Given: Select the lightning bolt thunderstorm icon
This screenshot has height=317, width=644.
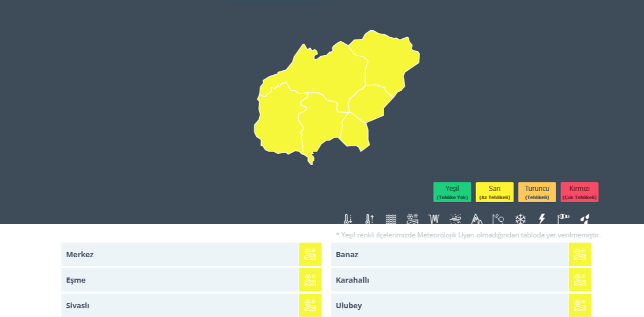Looking at the screenshot, I should pyautogui.click(x=542, y=219).
